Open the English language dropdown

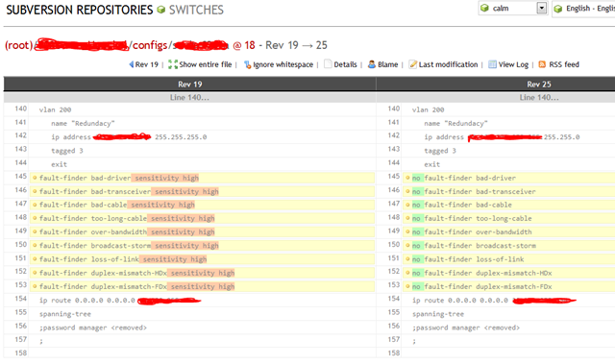point(583,9)
